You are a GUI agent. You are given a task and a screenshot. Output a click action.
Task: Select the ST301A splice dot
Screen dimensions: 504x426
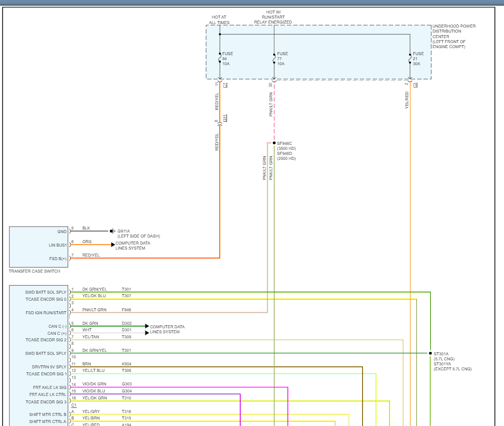pyautogui.click(x=430, y=353)
